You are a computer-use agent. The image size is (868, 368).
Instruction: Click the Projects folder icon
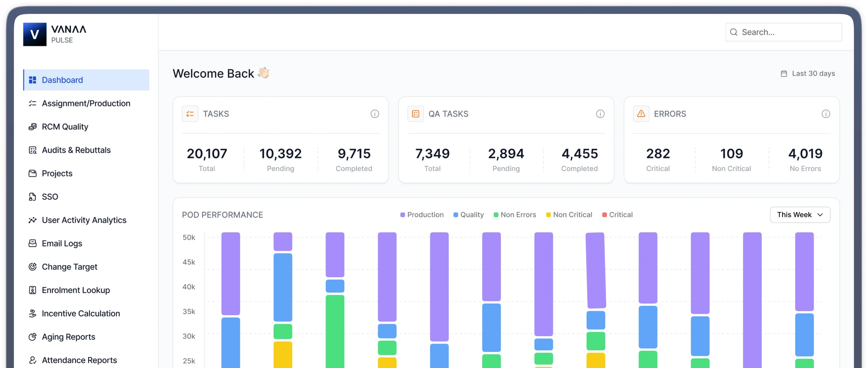point(33,173)
